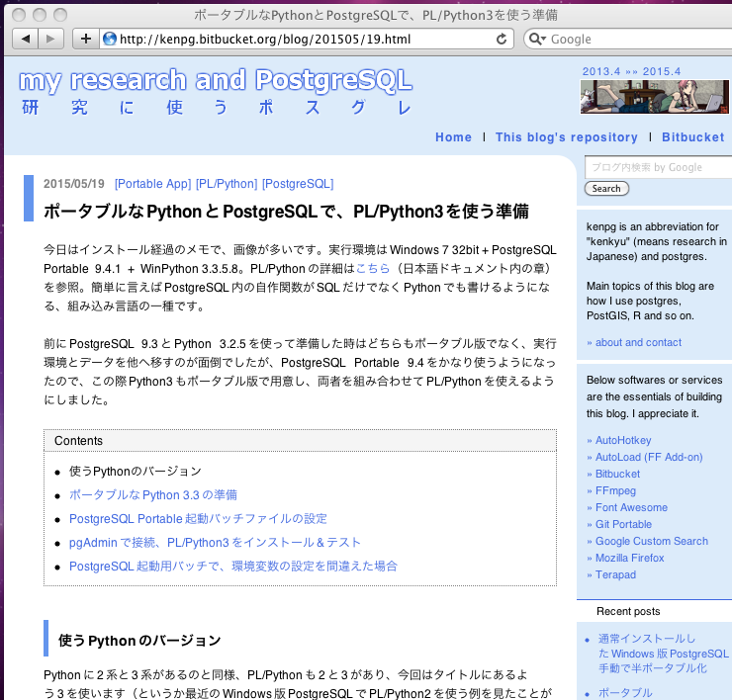Open the Google search magnifier dropdown
The width and height of the screenshot is (732, 700).
[x=537, y=39]
